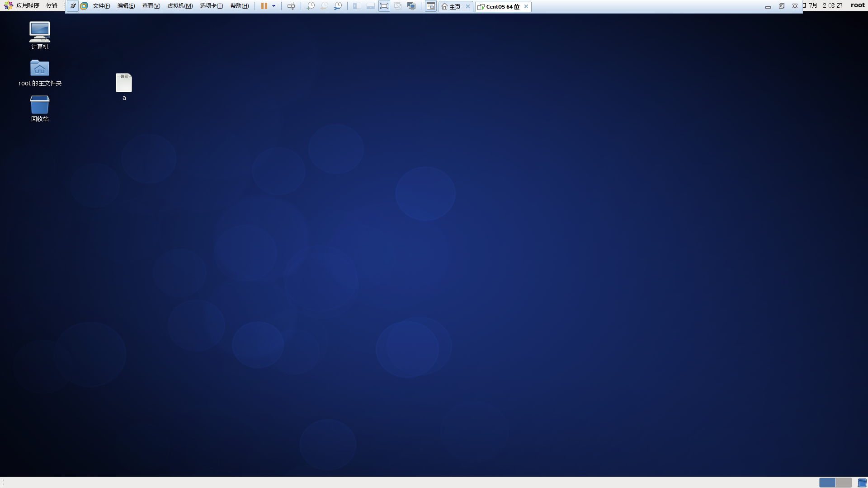Toggle full screen mode icon

pos(384,6)
